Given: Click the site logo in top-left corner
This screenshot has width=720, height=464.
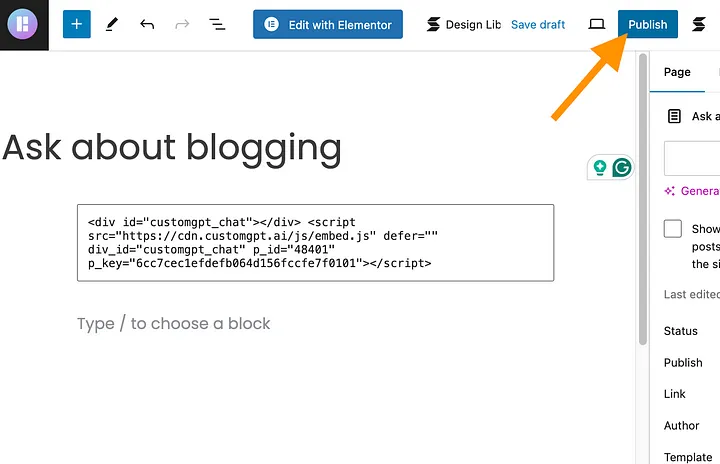Looking at the screenshot, I should click(23, 24).
